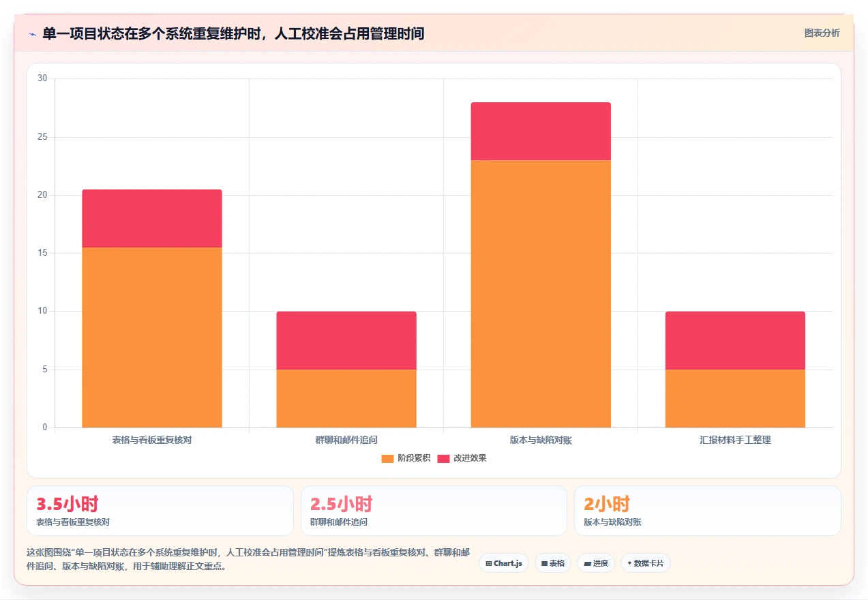
Task: Click the sparkle icon in 数据卡片 tag
Action: point(629,563)
